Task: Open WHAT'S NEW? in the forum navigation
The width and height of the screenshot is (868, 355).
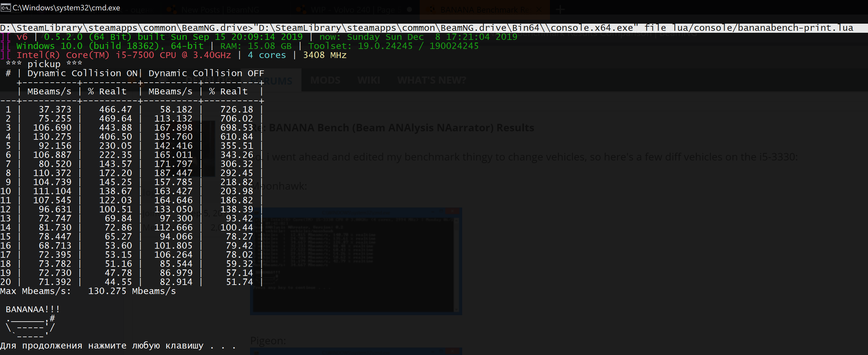Action: click(432, 80)
